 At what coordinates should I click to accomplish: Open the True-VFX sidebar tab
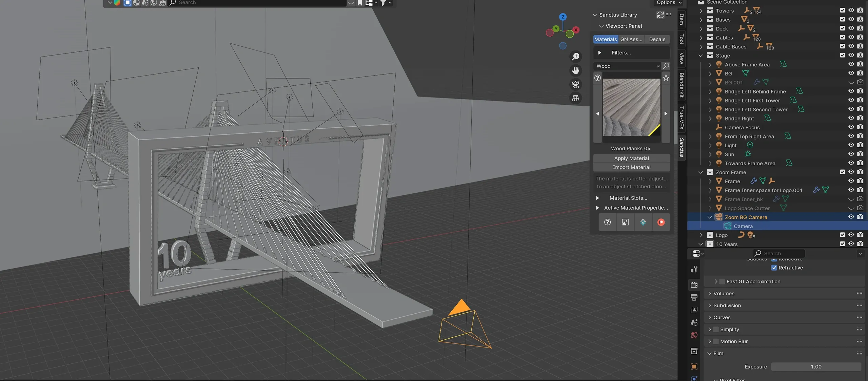(682, 118)
